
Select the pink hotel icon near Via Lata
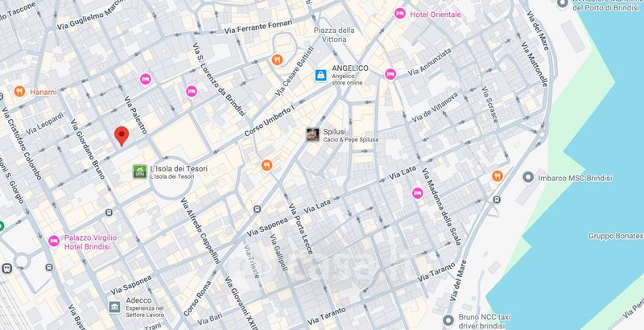[418, 193]
